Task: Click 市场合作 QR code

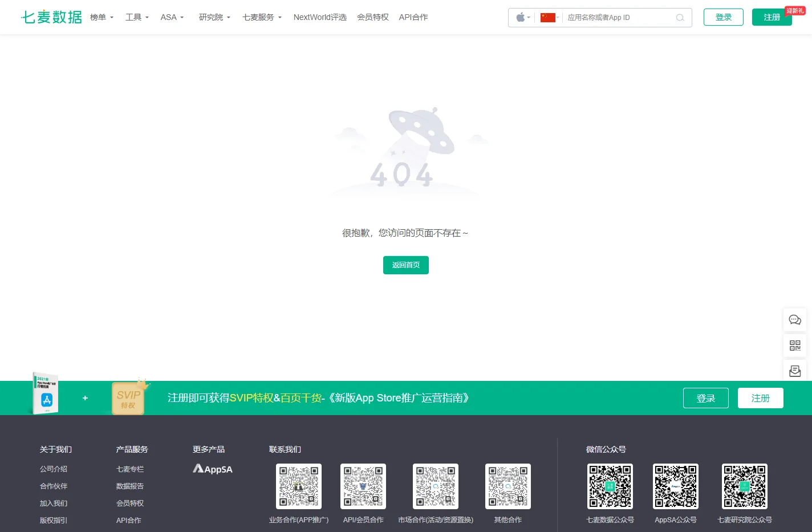Action: [436, 486]
